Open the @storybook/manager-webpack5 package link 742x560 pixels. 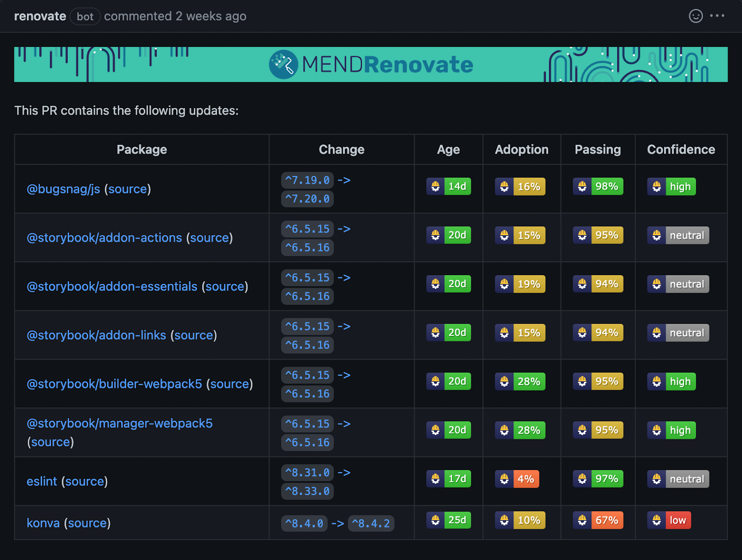pyautogui.click(x=120, y=423)
